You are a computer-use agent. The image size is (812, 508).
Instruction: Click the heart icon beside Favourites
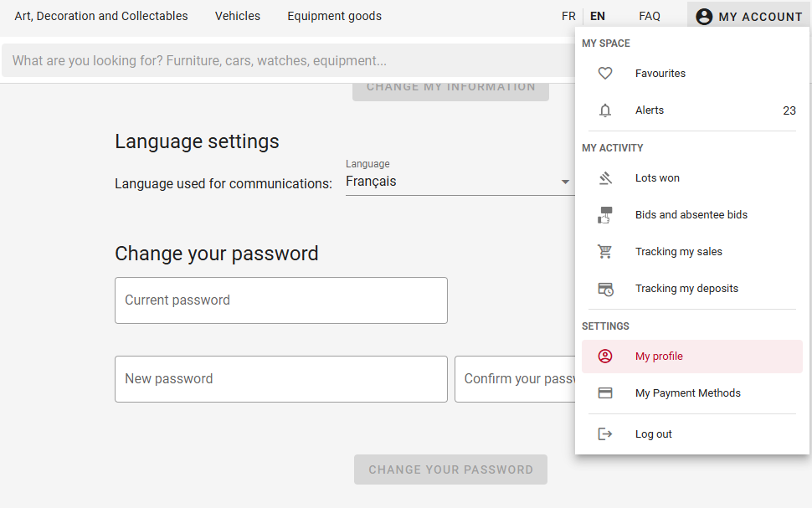(x=605, y=74)
